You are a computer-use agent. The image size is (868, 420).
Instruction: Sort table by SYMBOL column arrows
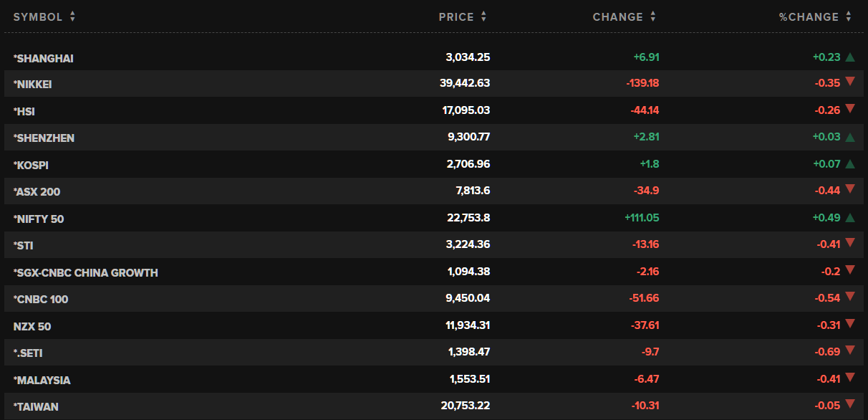tap(72, 16)
